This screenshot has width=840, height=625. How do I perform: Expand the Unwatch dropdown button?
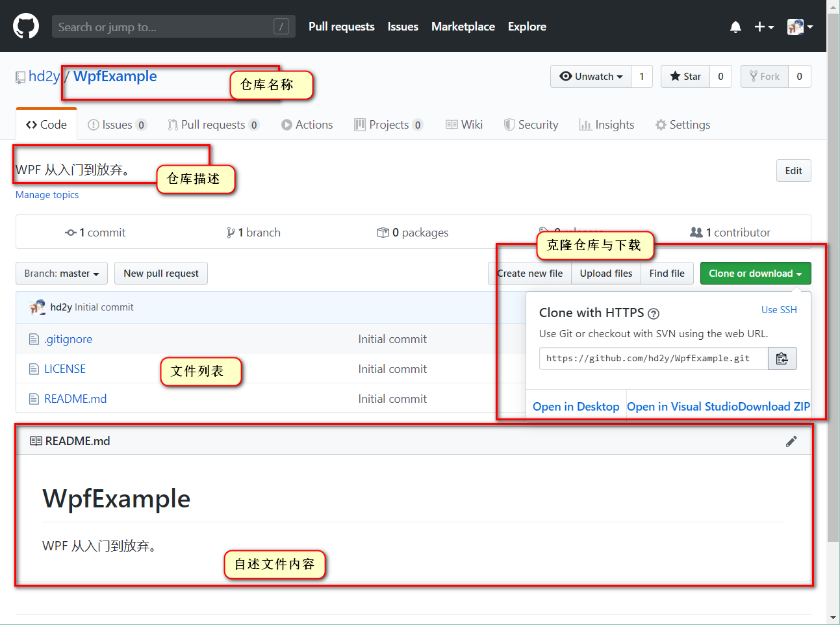(591, 77)
